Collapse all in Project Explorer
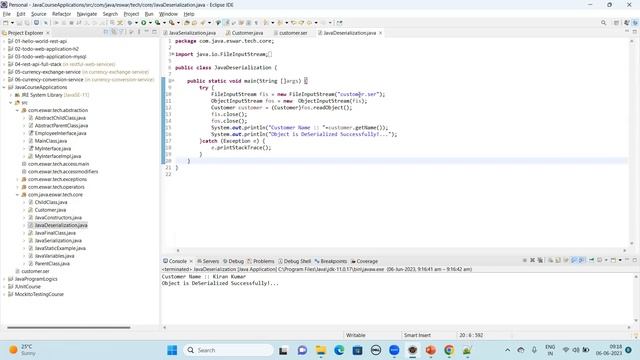The image size is (640, 360). click(106, 32)
